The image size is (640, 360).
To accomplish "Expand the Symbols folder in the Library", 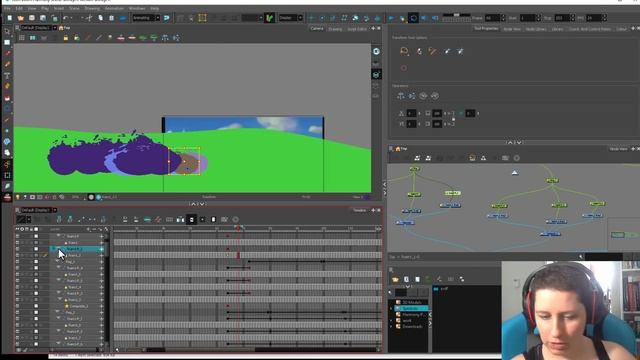I will [x=392, y=308].
